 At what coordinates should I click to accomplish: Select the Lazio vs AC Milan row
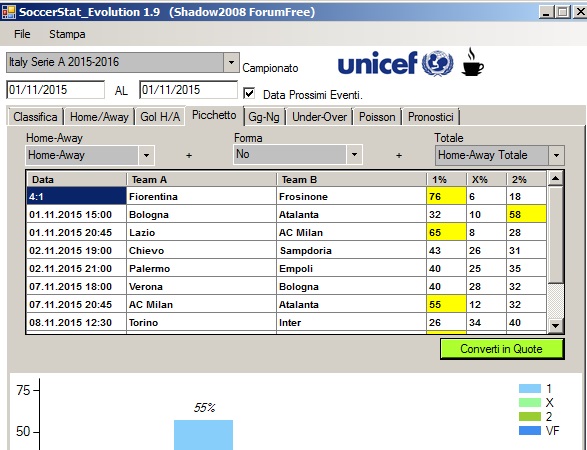tap(287, 232)
